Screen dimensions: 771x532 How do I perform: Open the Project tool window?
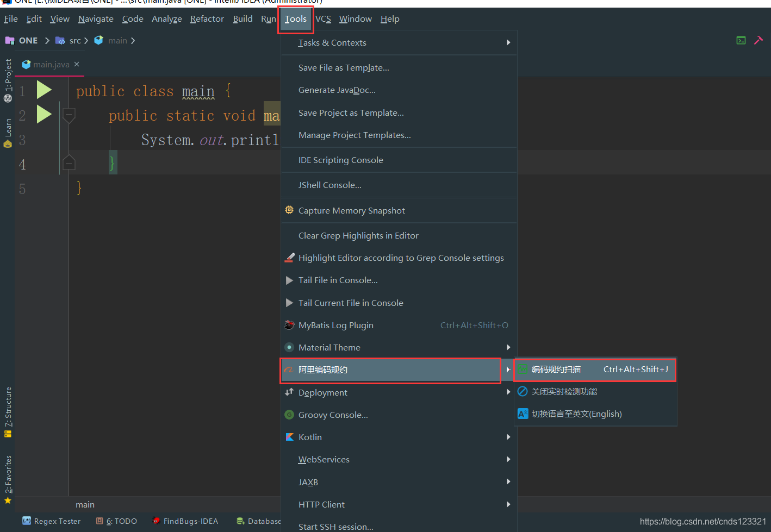8,80
